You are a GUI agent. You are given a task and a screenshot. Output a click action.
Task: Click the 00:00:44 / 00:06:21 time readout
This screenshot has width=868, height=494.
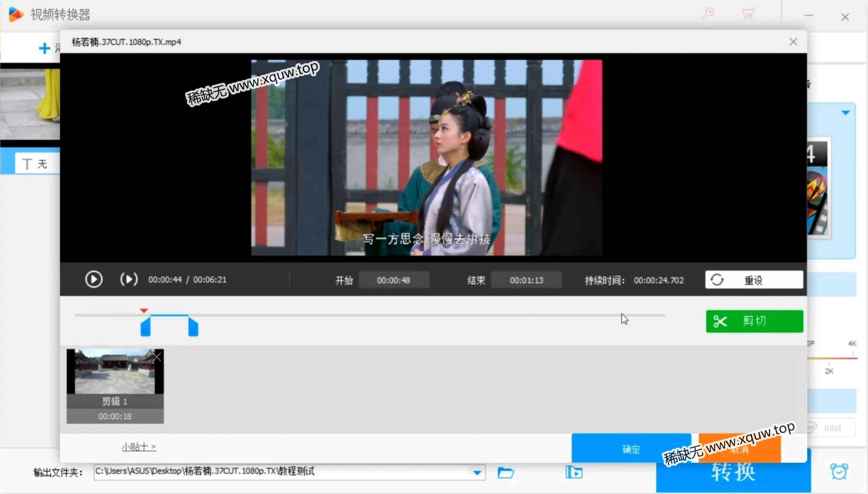click(187, 280)
